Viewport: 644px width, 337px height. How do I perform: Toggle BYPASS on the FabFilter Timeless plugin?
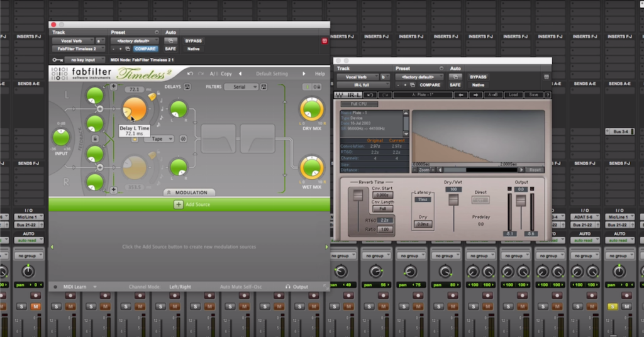click(193, 41)
